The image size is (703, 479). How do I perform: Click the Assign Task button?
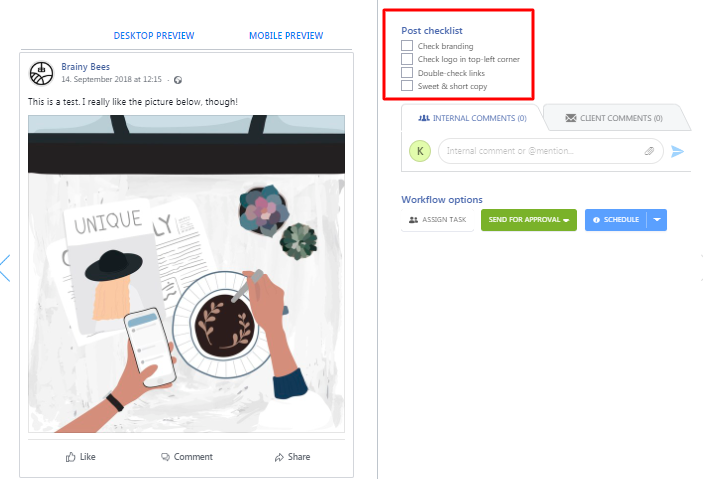pos(438,220)
